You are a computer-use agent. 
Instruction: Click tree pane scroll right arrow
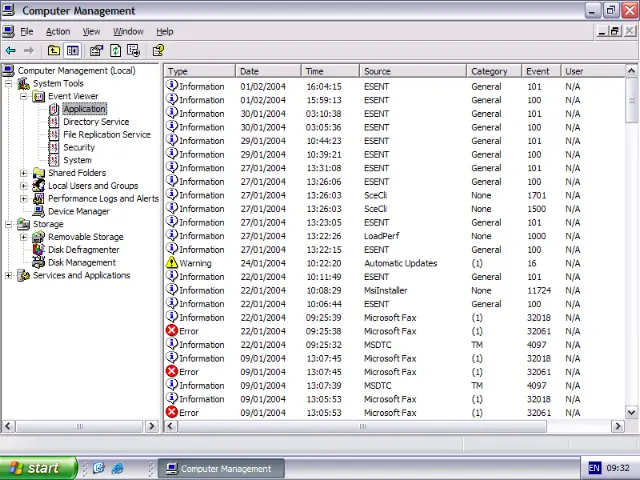tap(151, 427)
